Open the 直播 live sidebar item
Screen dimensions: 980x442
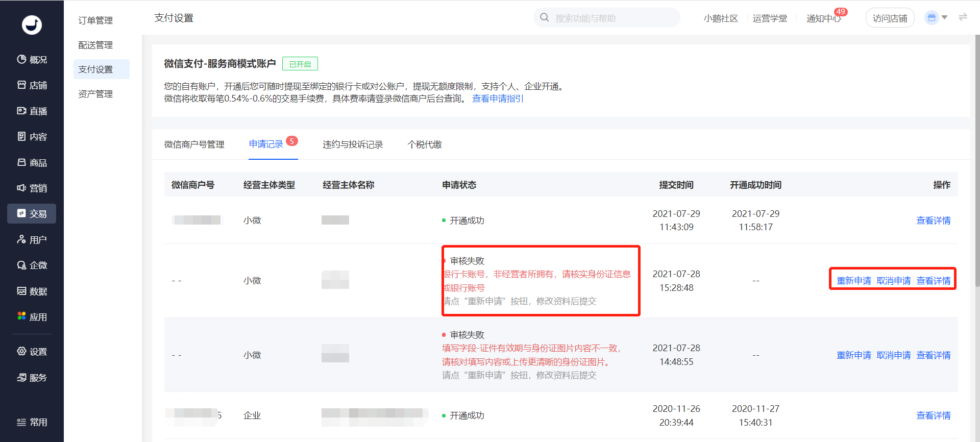pyautogui.click(x=32, y=111)
